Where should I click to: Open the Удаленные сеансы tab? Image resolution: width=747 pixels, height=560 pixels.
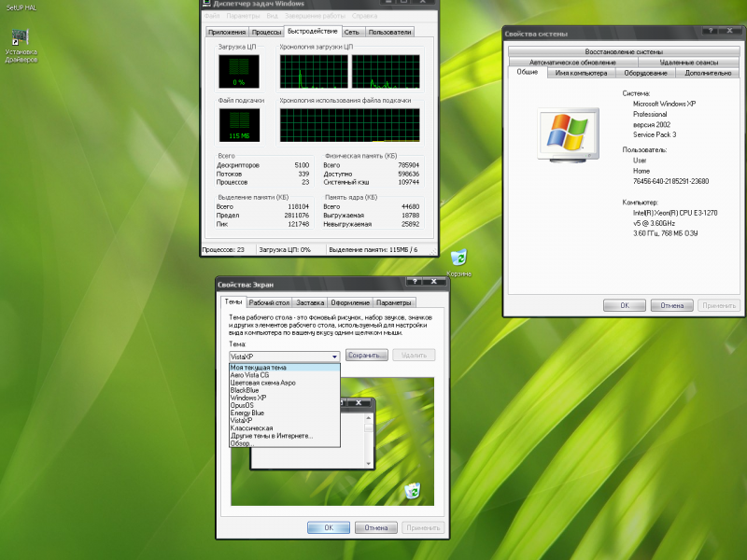click(689, 62)
